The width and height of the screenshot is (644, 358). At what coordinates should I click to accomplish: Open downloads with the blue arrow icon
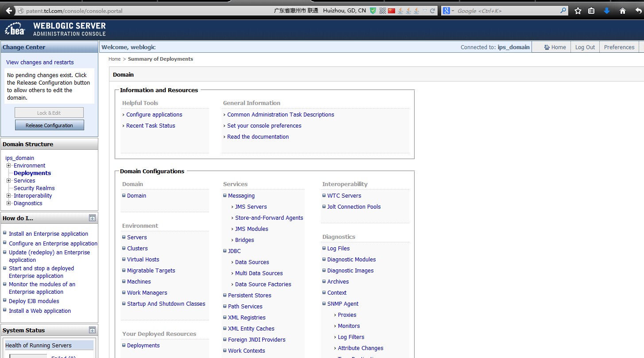pos(607,11)
